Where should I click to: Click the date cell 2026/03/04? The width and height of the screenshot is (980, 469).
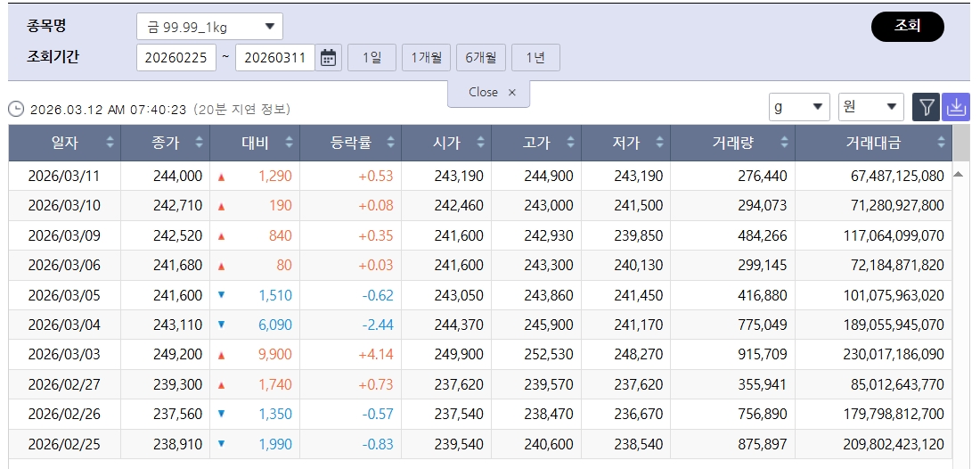pyautogui.click(x=64, y=325)
